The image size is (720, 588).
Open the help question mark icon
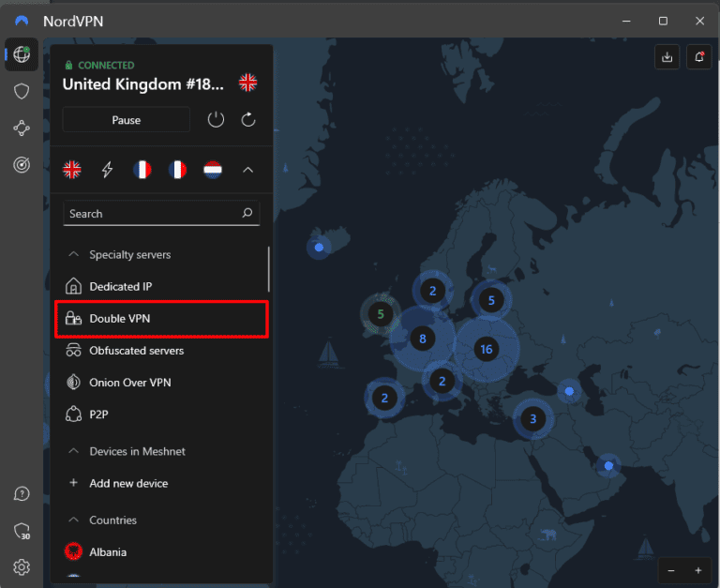point(22,494)
